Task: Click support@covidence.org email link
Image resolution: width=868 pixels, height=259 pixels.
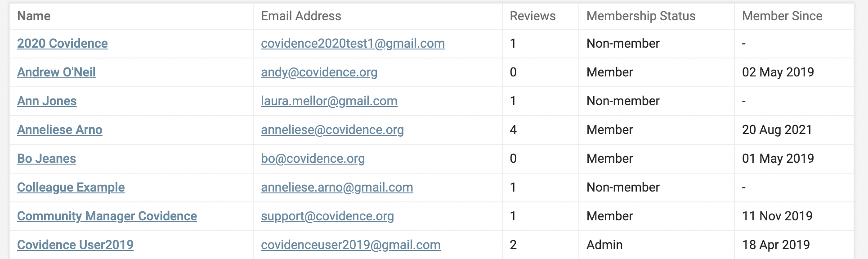Action: [327, 216]
